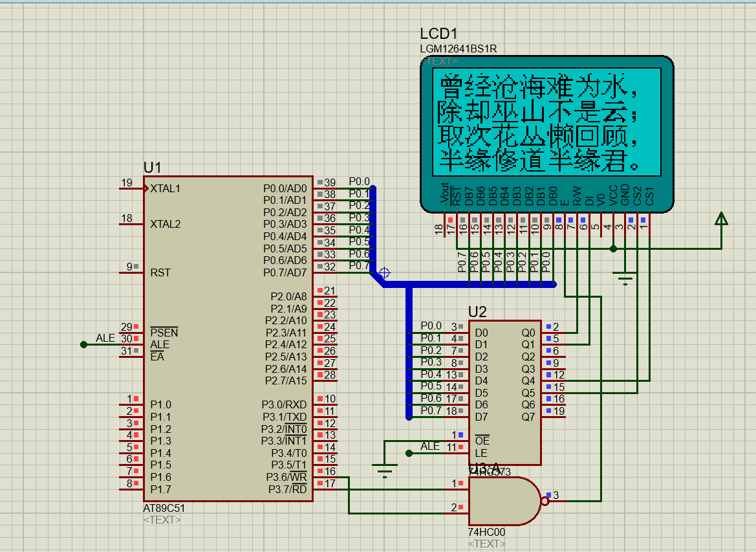756x552 pixels.
Task: Click the LE pin label on U2
Action: pos(481,454)
